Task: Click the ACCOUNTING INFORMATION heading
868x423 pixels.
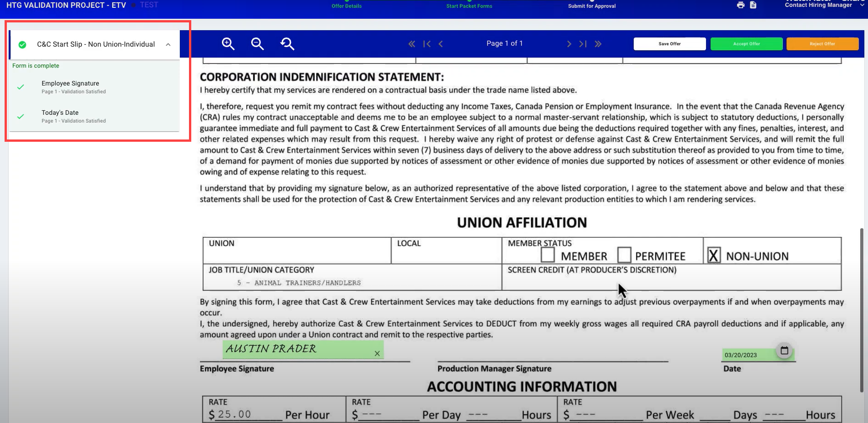Action: tap(522, 387)
